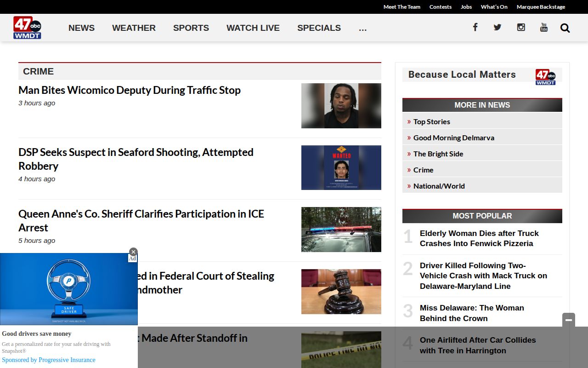Open Sponsored by Progressive Insurance link
The width and height of the screenshot is (588, 368).
click(x=49, y=360)
